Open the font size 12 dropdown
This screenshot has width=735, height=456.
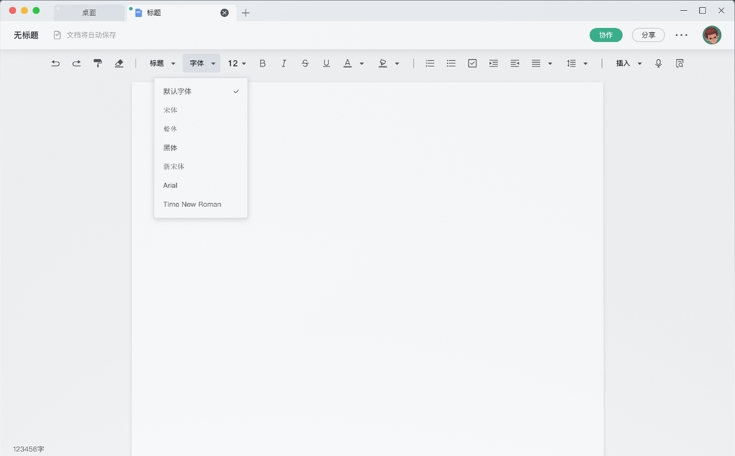tap(237, 63)
